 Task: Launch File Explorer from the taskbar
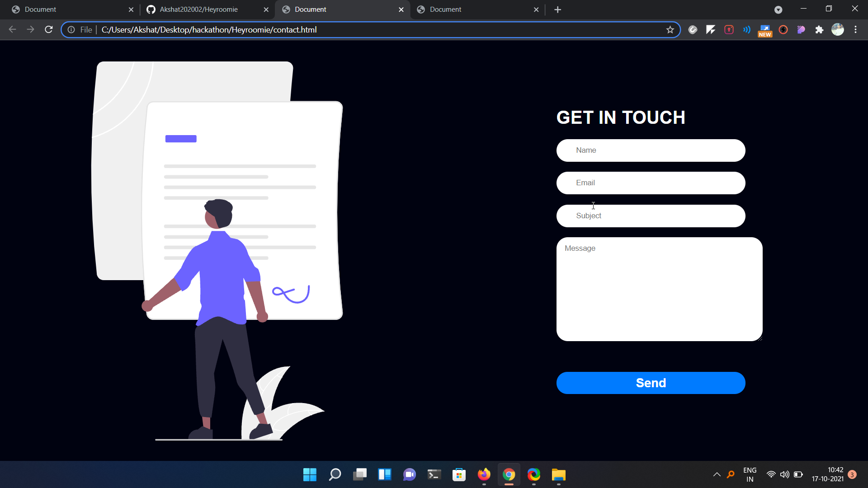(x=558, y=474)
